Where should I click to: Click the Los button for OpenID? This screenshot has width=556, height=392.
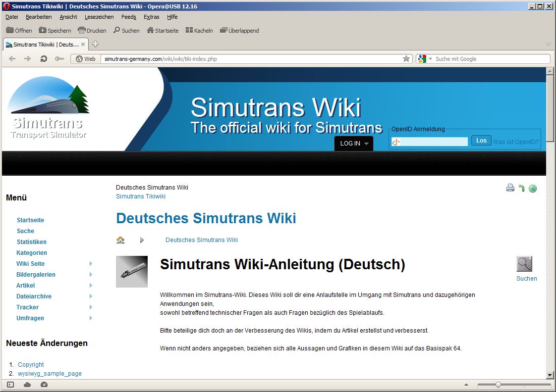(481, 141)
